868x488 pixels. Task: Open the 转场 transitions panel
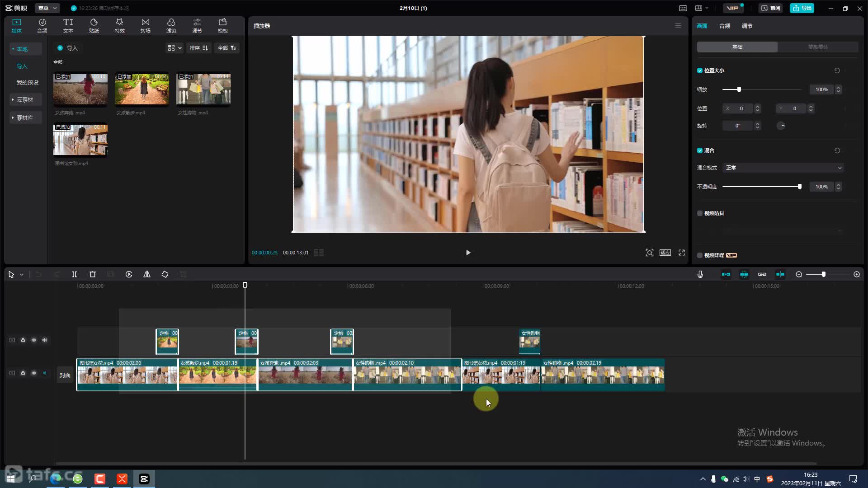(145, 26)
